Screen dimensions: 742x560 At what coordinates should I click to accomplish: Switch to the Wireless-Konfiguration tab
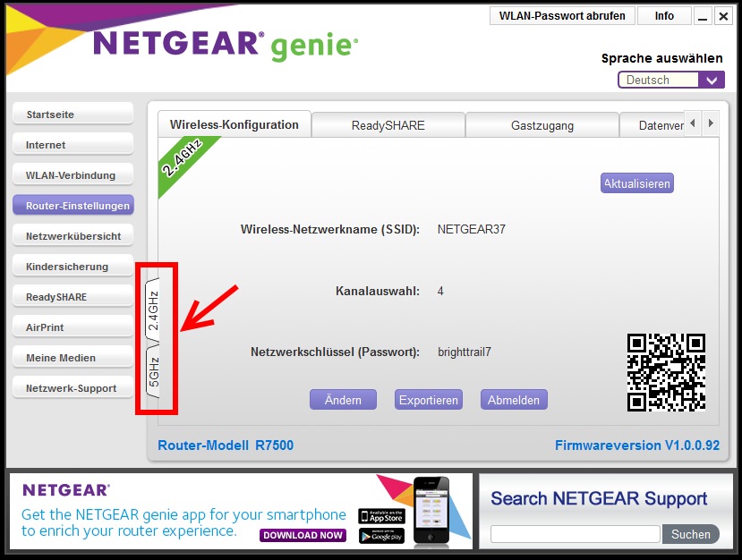235,124
